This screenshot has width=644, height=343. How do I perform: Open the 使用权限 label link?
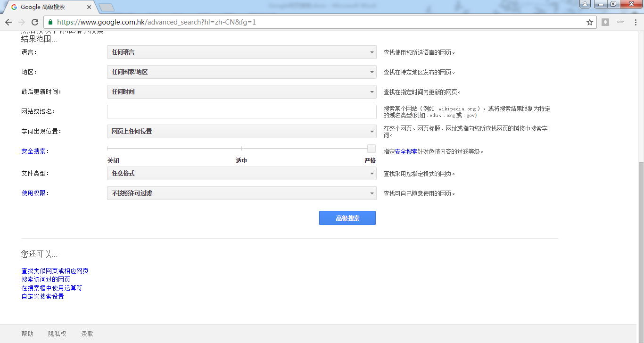pos(33,193)
